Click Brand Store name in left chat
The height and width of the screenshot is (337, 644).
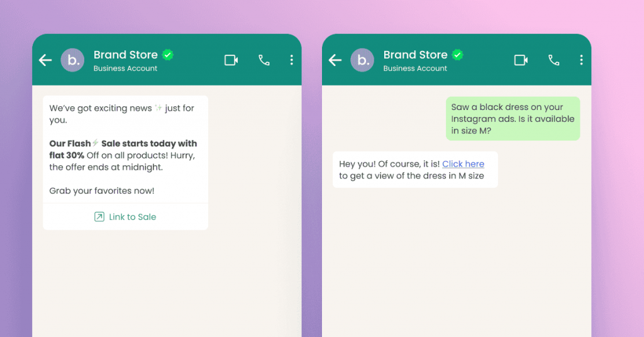126,55
